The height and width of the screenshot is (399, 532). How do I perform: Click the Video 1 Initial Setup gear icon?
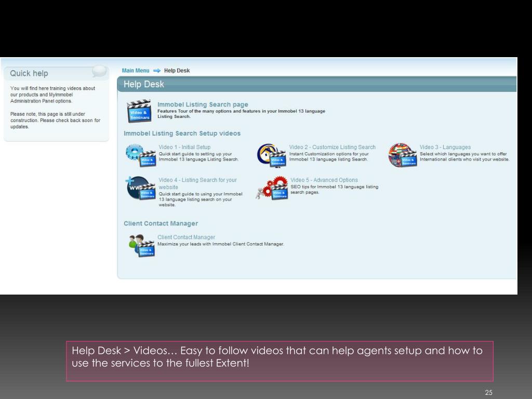point(140,155)
